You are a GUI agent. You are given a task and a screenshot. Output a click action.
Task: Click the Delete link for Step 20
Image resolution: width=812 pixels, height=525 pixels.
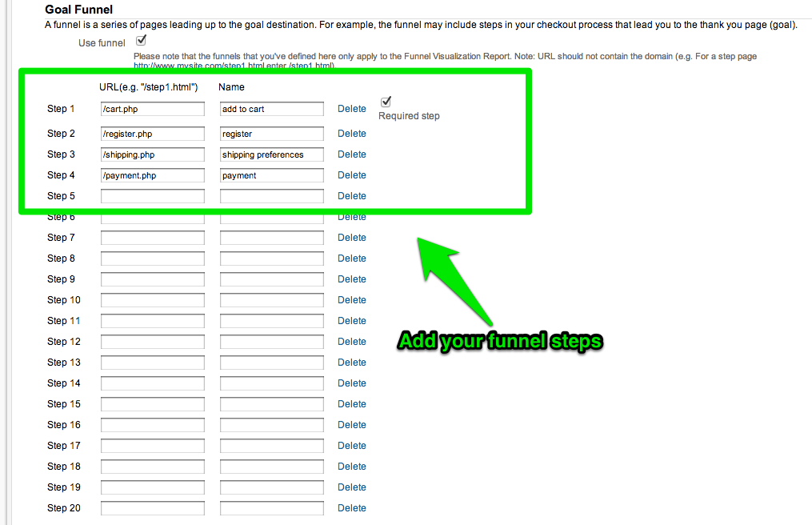(x=351, y=508)
